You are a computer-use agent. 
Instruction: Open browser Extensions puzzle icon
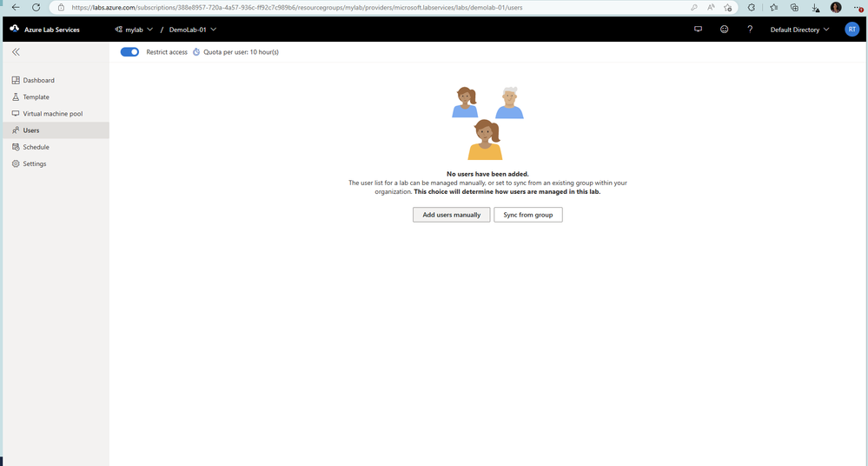click(752, 8)
